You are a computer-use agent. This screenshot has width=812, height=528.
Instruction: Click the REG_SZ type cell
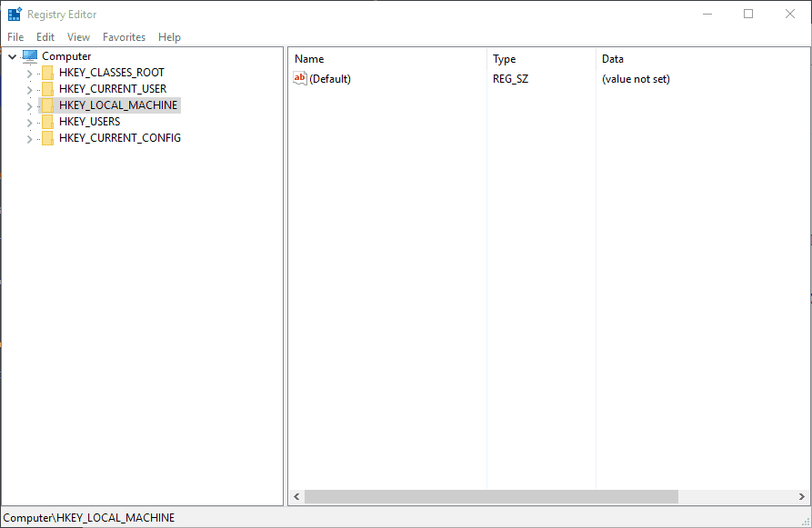pyautogui.click(x=511, y=79)
